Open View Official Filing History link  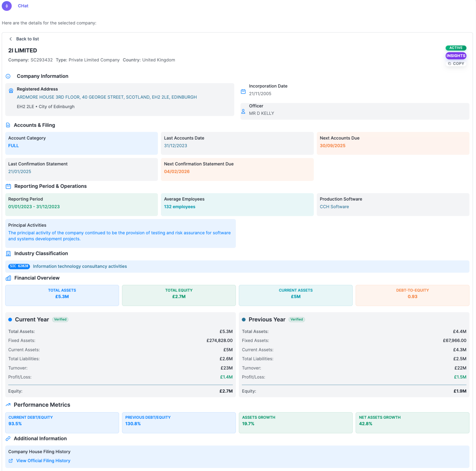[43, 461]
